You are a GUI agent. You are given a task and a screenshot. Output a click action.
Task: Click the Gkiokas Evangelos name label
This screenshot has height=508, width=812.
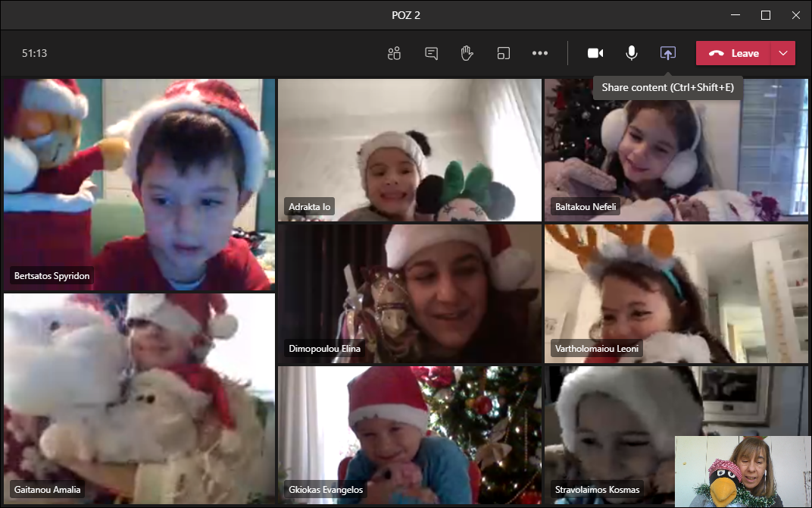326,489
